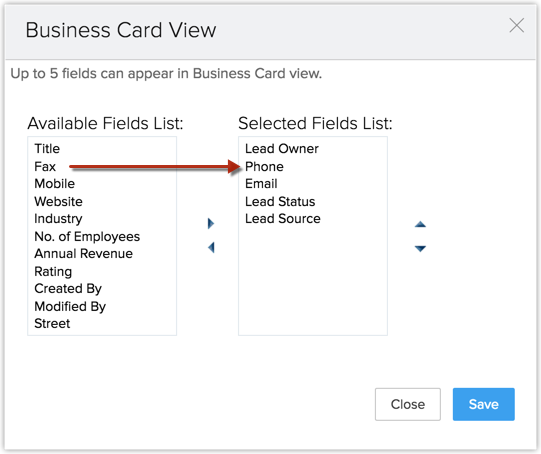
Task: Select No. of Employees field
Action: (x=87, y=237)
